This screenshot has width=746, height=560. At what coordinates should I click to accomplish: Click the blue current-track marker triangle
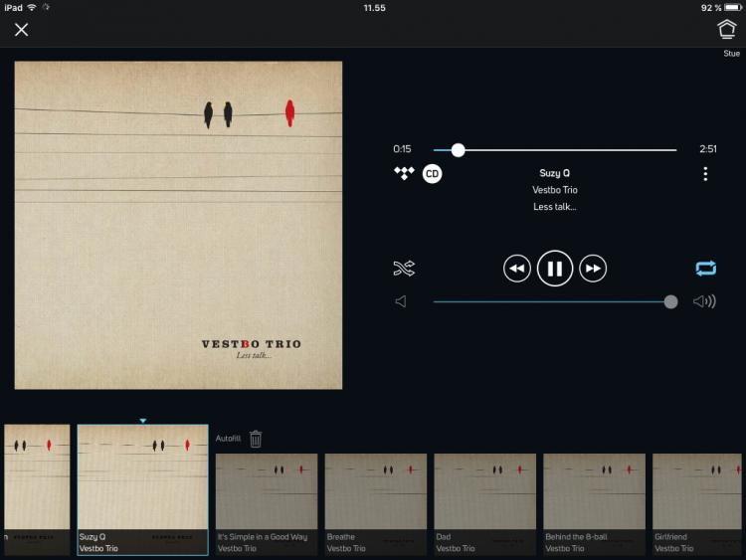[142, 421]
